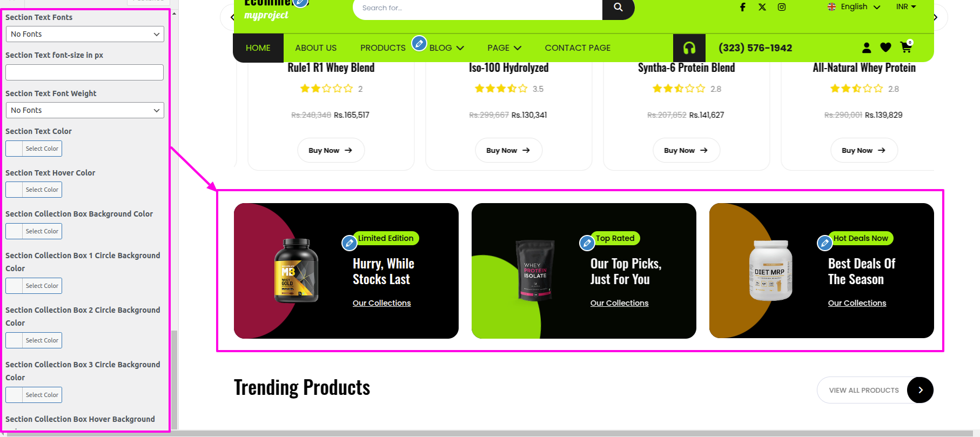This screenshot has width=980, height=437.
Task: Click the edit pencil beside Limited Edition
Action: click(350, 243)
